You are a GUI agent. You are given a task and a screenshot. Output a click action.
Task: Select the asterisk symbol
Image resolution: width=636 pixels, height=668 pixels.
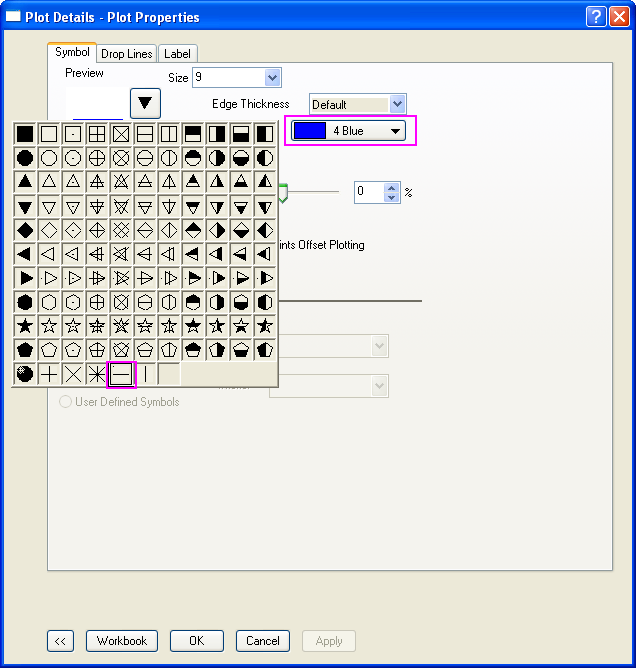pos(97,373)
